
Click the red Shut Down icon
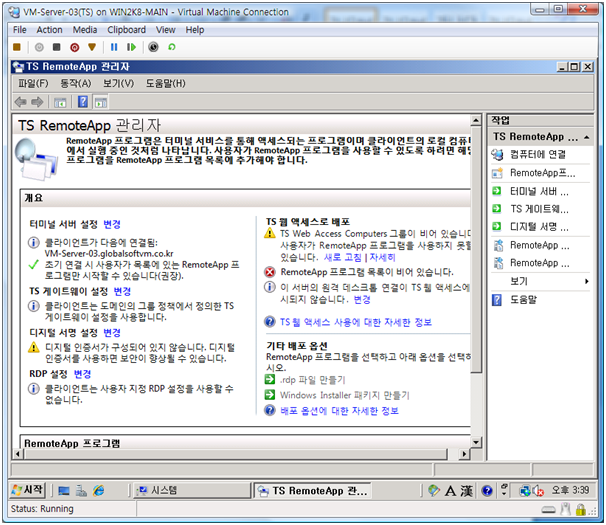[x=75, y=47]
